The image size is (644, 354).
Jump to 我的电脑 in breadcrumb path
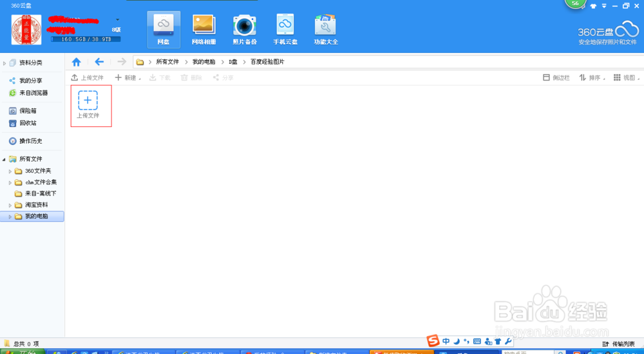tap(204, 62)
